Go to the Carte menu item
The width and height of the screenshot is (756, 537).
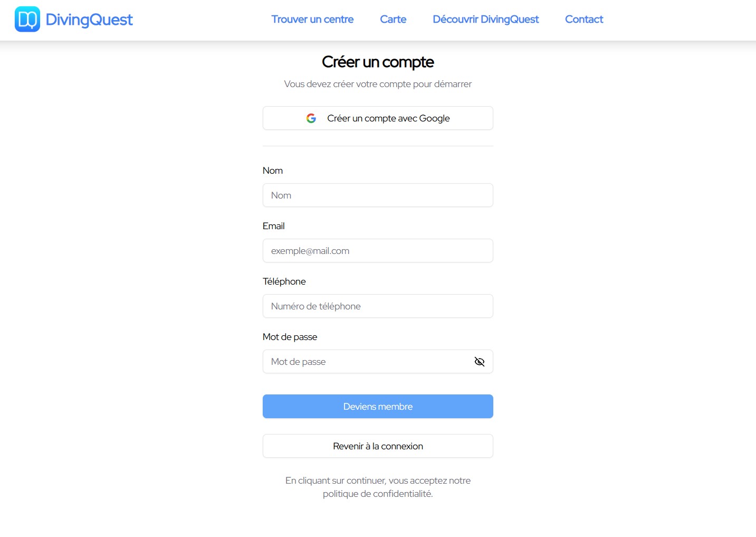[x=393, y=20]
